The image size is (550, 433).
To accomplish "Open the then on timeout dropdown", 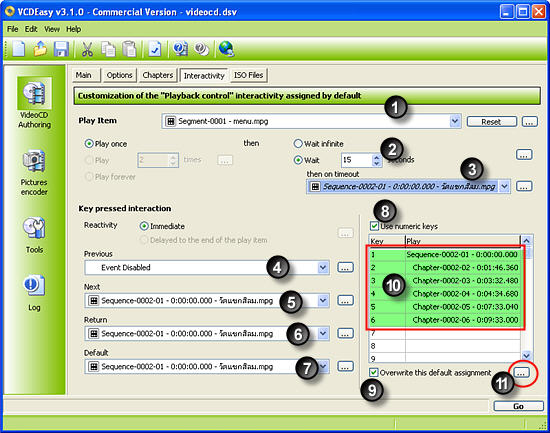I will coord(504,186).
